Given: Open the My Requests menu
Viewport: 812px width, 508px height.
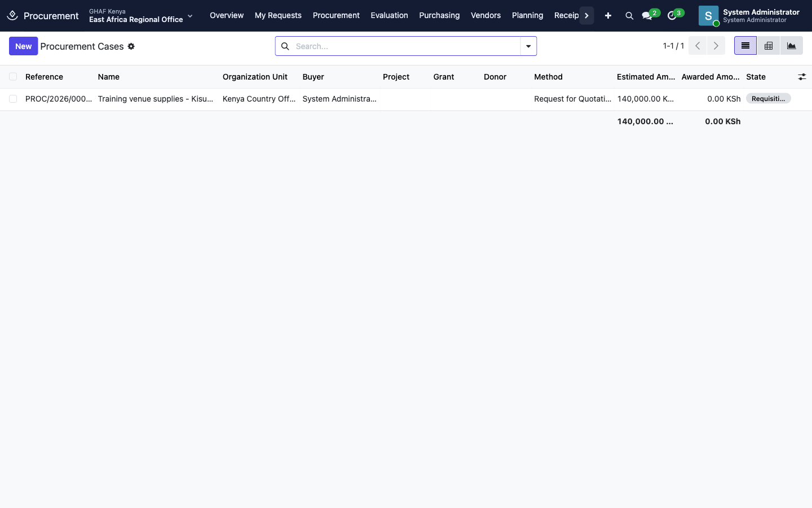Looking at the screenshot, I should [278, 16].
